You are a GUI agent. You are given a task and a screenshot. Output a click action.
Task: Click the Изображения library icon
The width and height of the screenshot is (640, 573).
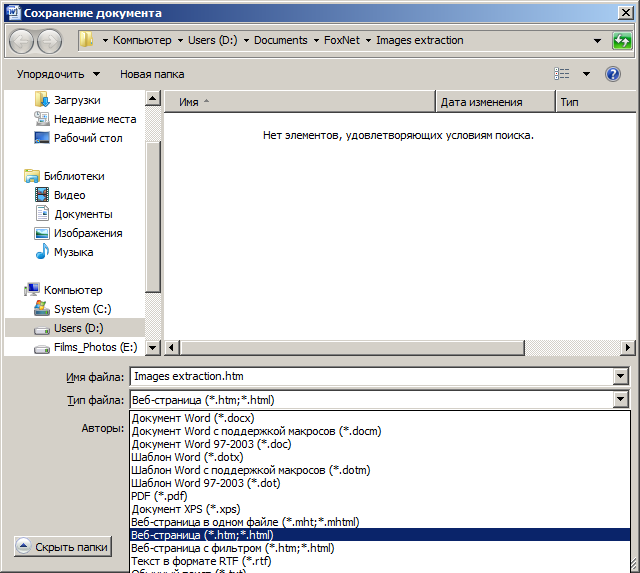[x=42, y=233]
